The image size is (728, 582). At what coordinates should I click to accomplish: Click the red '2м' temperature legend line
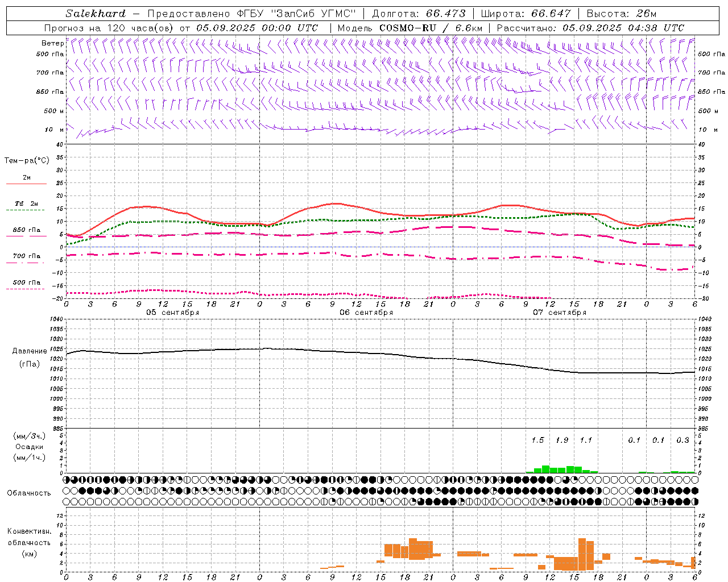pos(26,184)
